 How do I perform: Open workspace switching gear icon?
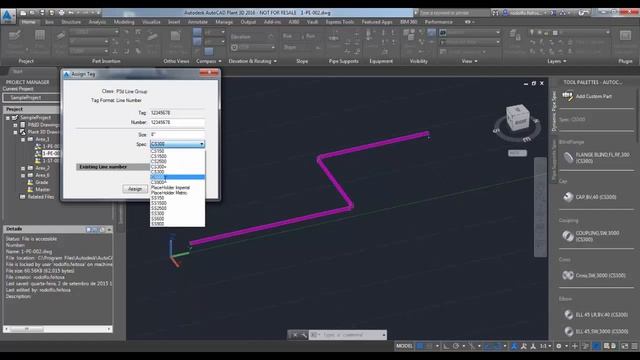click(559, 346)
